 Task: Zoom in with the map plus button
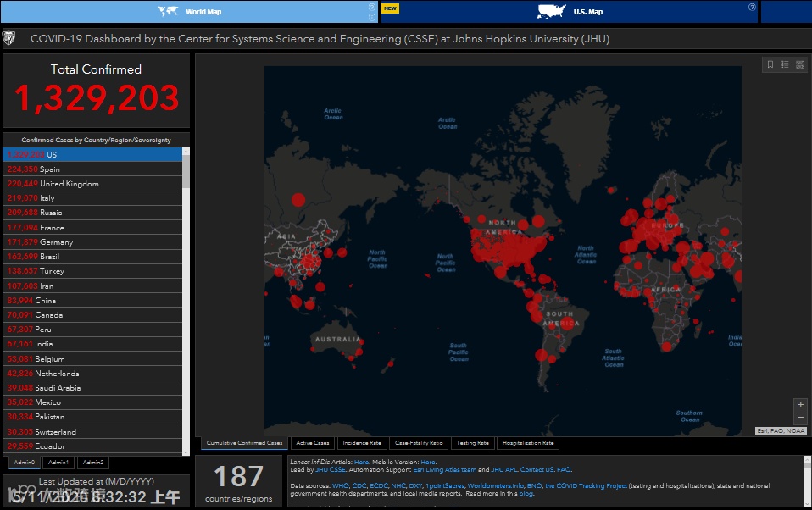800,405
